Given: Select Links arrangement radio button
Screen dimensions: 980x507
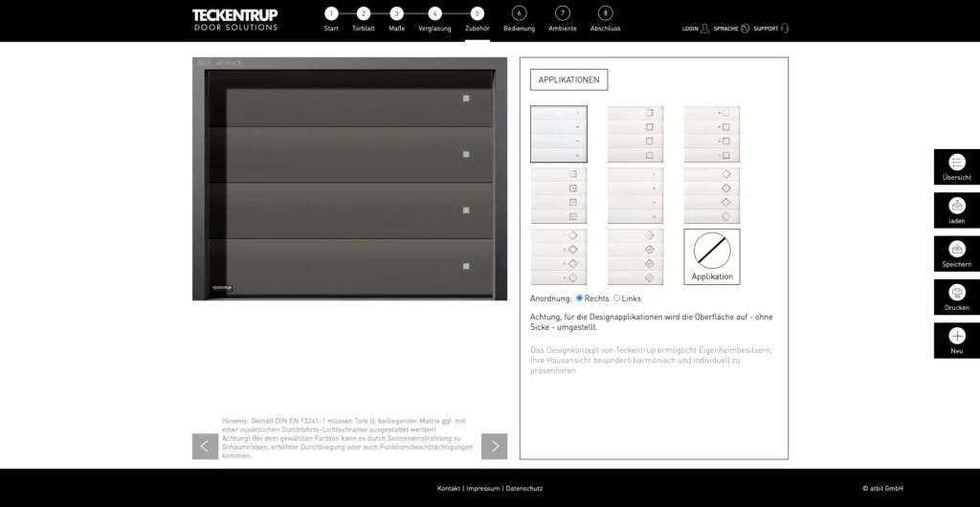Looking at the screenshot, I should pyautogui.click(x=616, y=298).
